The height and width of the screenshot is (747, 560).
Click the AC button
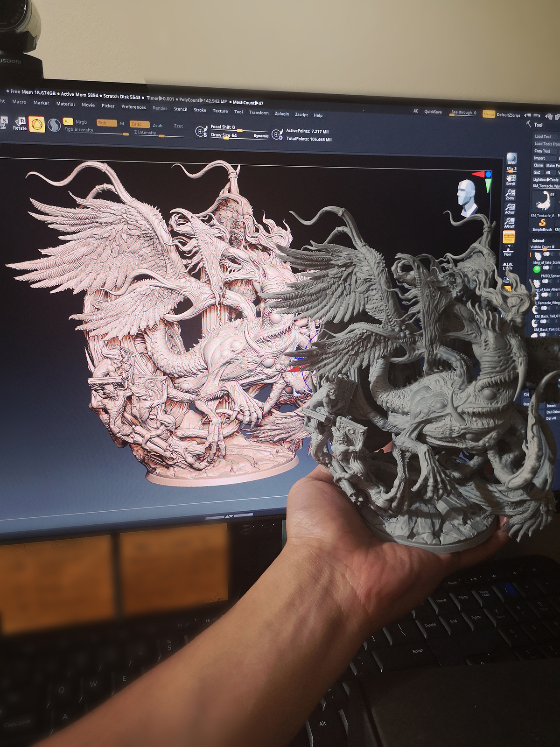click(x=416, y=111)
